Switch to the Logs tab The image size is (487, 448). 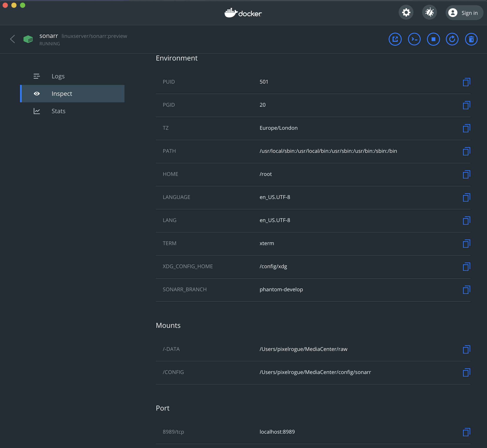(58, 76)
